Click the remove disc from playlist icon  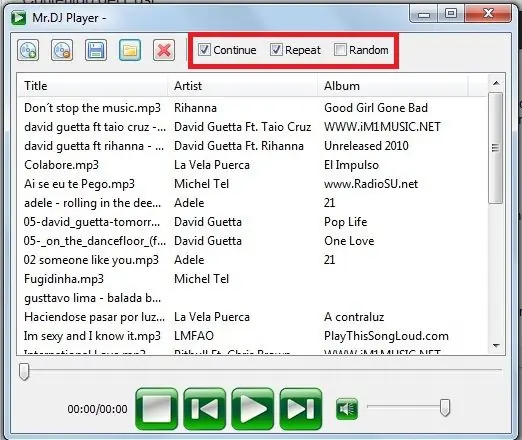62,50
